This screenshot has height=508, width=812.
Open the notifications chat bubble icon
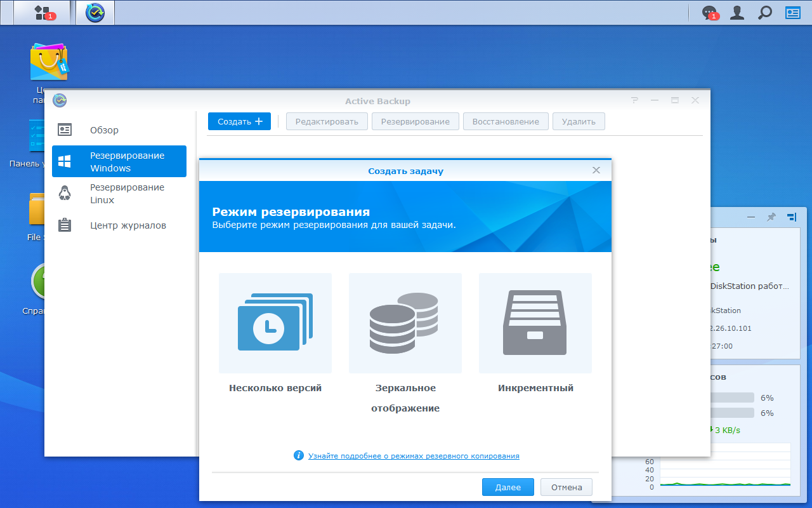click(x=709, y=13)
